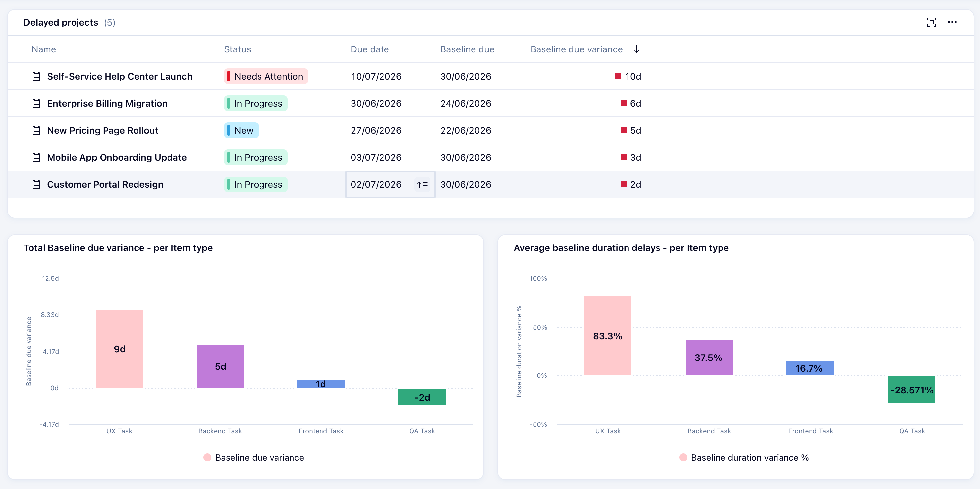Viewport: 980px width, 489px height.
Task: Toggle the Baseline due variance legend swatch
Action: click(207, 457)
